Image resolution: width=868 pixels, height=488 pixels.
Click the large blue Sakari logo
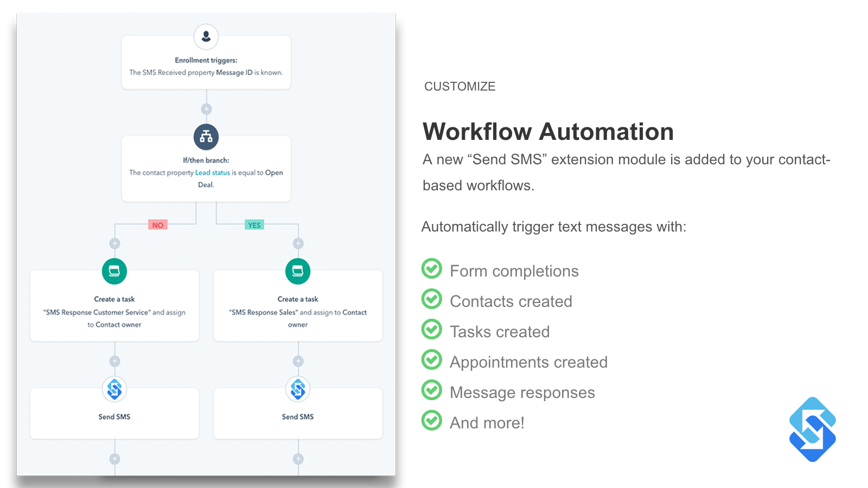[x=812, y=429]
